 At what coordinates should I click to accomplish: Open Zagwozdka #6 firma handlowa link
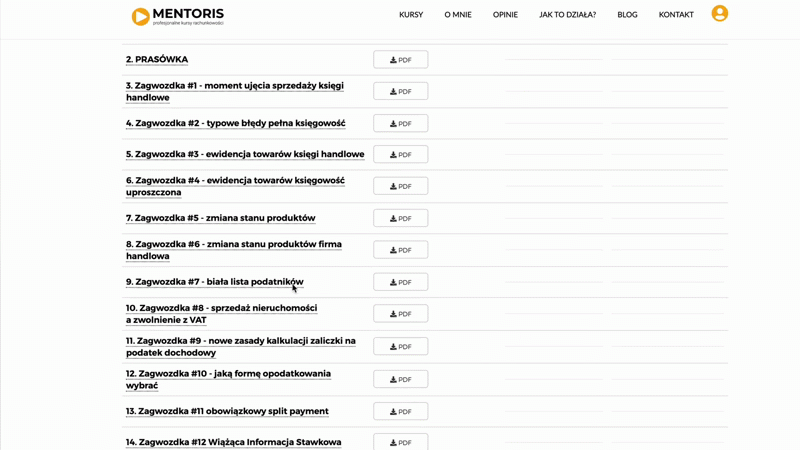pyautogui.click(x=234, y=250)
